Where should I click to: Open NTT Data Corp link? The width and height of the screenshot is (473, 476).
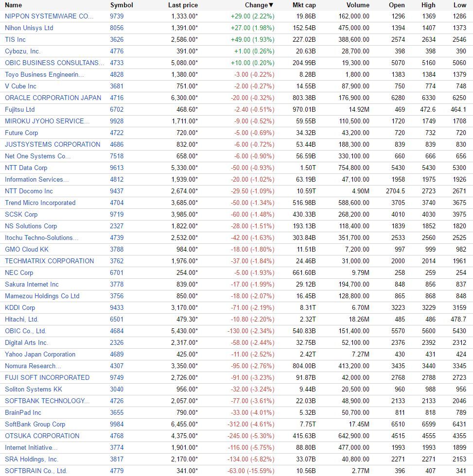(26, 168)
